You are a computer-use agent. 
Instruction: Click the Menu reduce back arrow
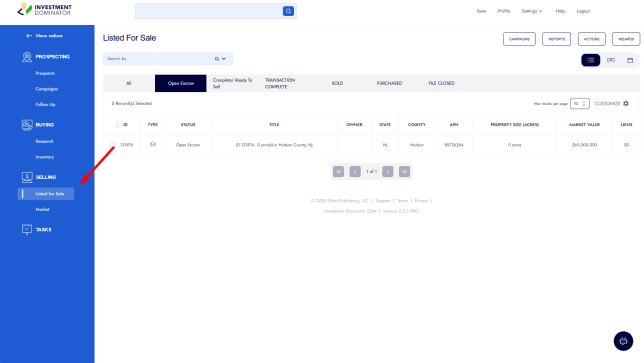point(29,36)
